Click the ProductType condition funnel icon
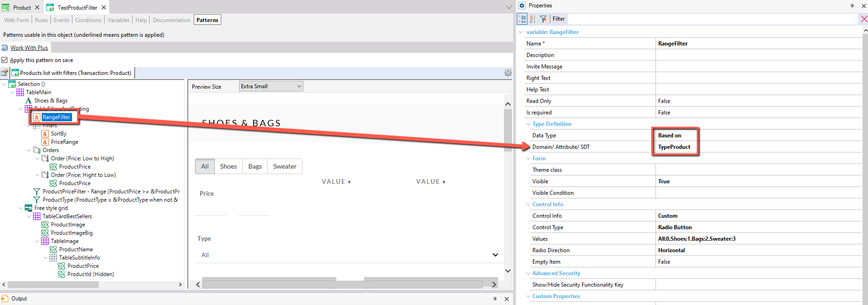The image size is (868, 305). (x=37, y=200)
